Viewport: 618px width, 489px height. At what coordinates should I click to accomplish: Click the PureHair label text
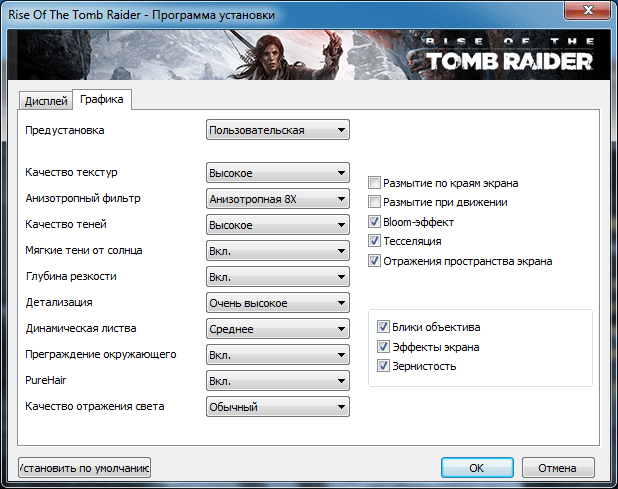(x=46, y=380)
